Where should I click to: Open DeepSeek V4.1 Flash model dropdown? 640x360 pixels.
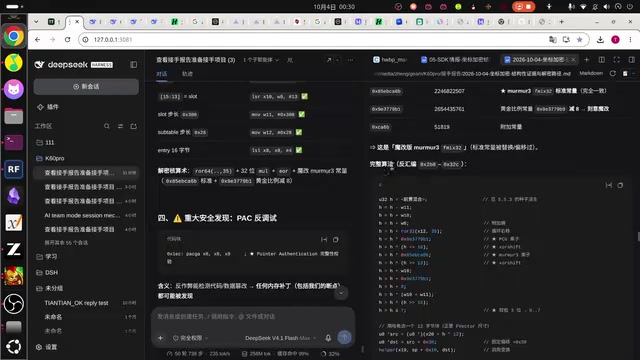pyautogui.click(x=280, y=338)
